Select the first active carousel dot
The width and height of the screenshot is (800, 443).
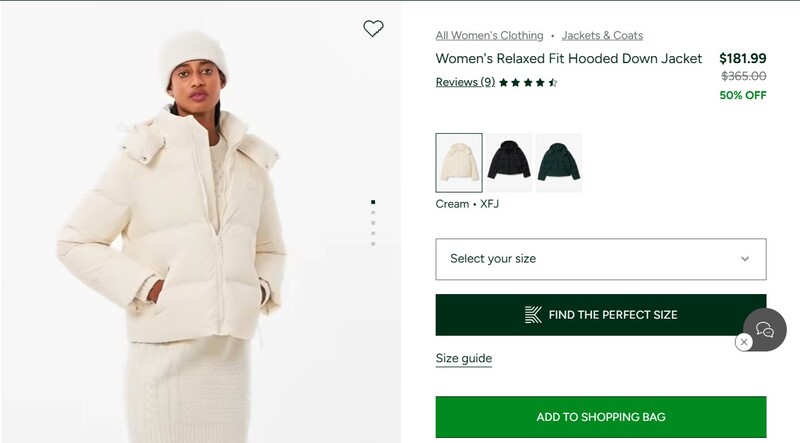[373, 202]
